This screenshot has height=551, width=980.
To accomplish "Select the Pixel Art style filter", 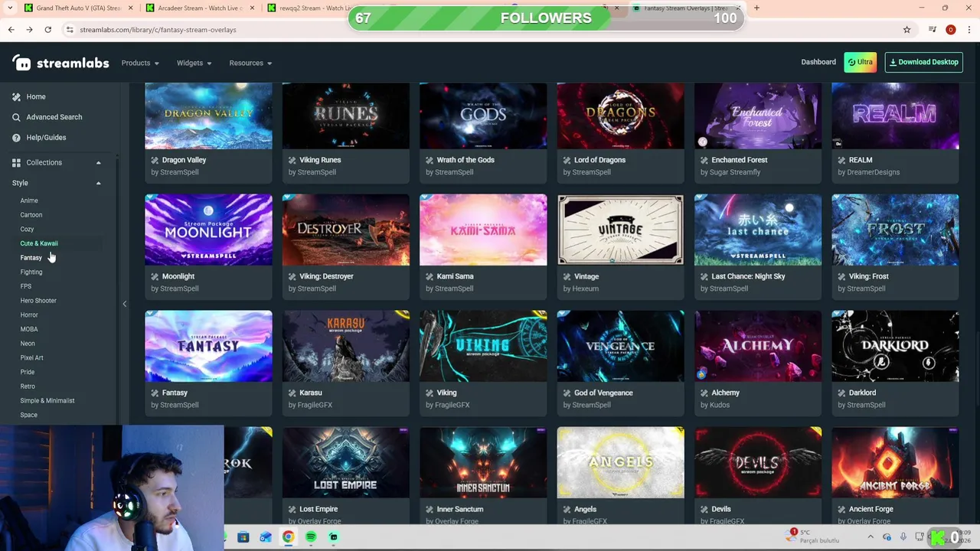I will [x=31, y=357].
